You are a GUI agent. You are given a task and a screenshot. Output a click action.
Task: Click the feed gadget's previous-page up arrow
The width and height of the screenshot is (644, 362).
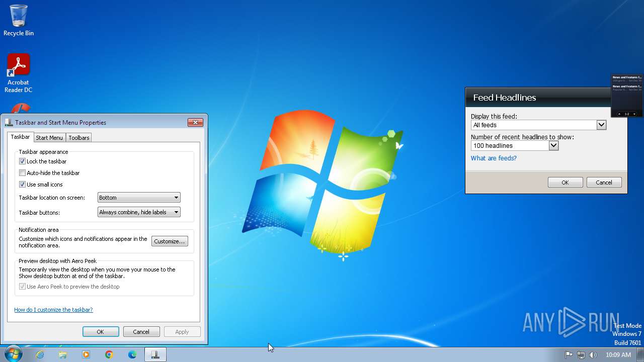[x=619, y=114]
